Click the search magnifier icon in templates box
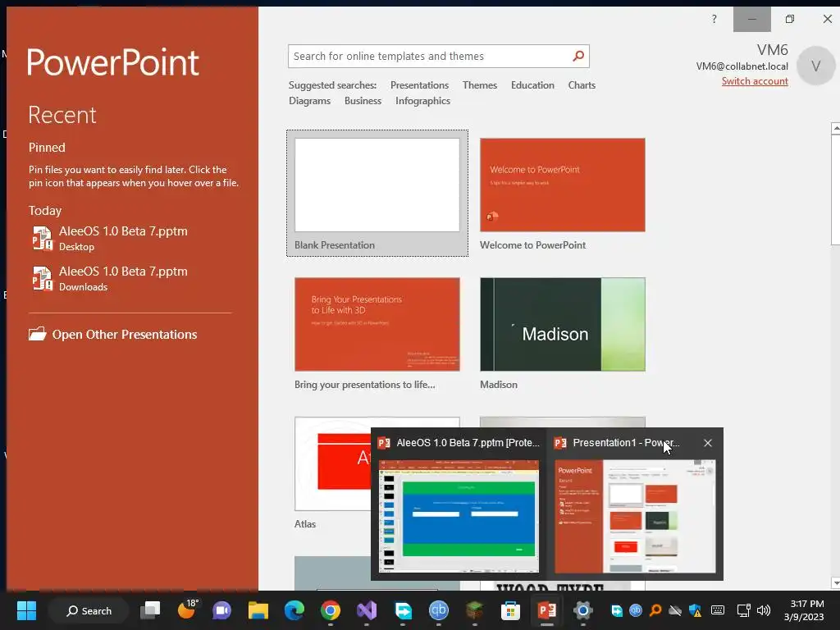 click(578, 57)
